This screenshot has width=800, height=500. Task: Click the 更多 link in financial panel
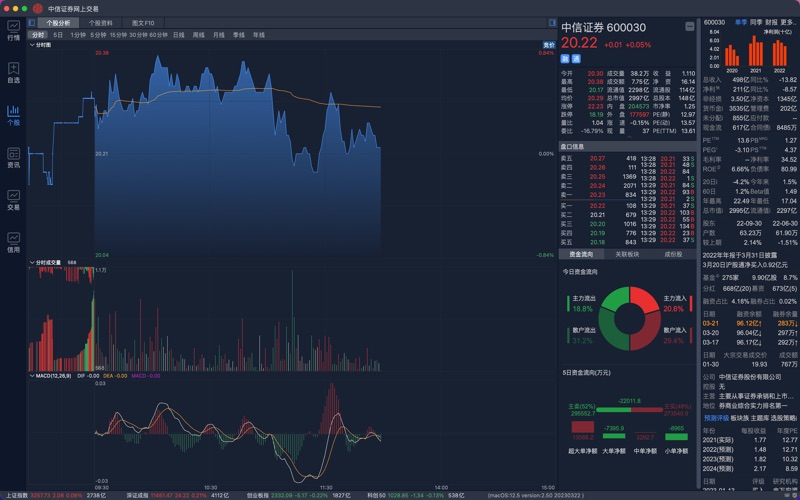(x=789, y=21)
